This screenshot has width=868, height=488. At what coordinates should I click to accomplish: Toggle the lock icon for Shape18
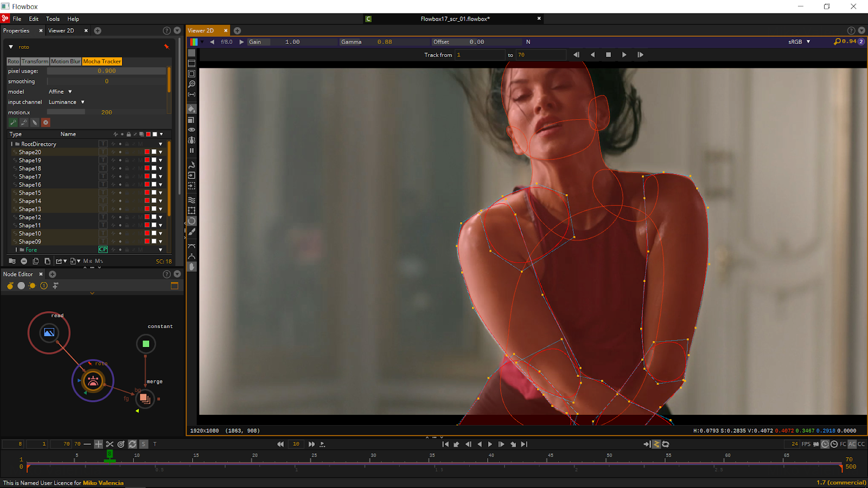pos(127,169)
